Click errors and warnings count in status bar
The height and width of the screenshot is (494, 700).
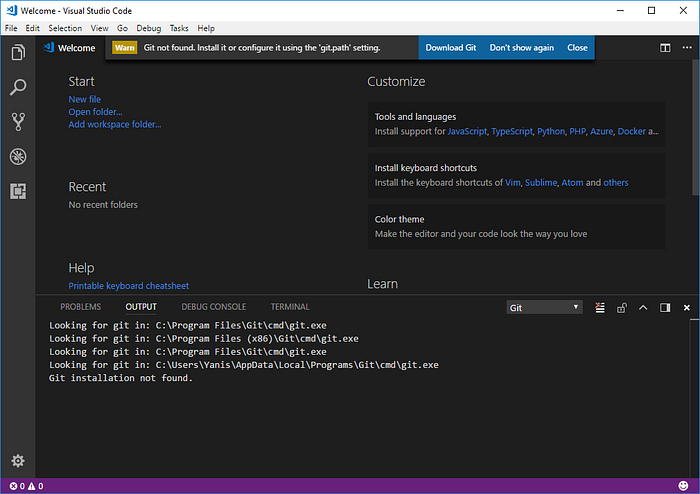26,486
